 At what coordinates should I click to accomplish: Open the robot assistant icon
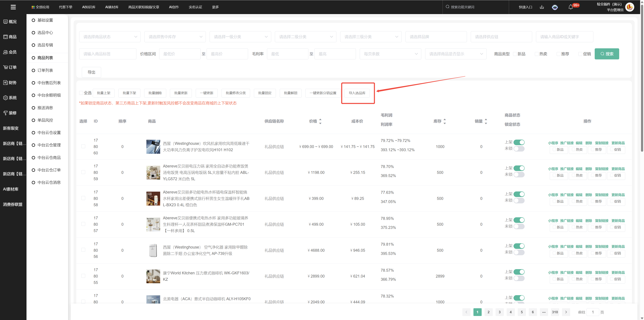pyautogui.click(x=555, y=7)
